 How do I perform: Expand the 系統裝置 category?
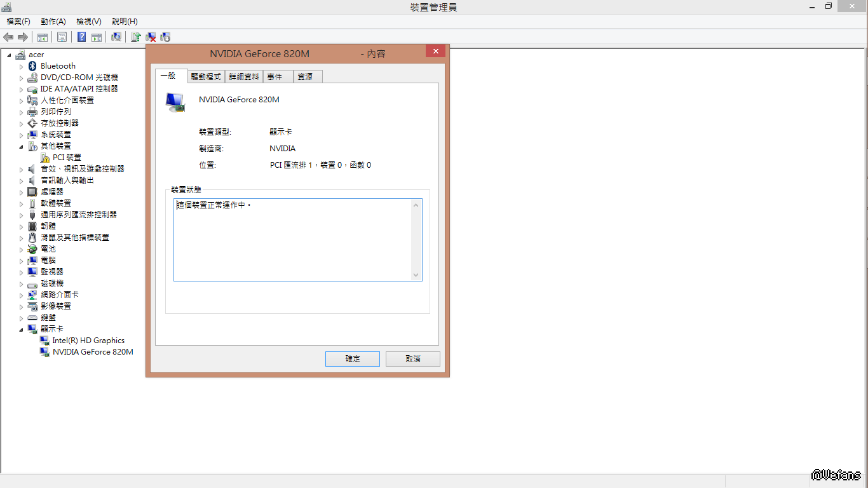pyautogui.click(x=21, y=135)
